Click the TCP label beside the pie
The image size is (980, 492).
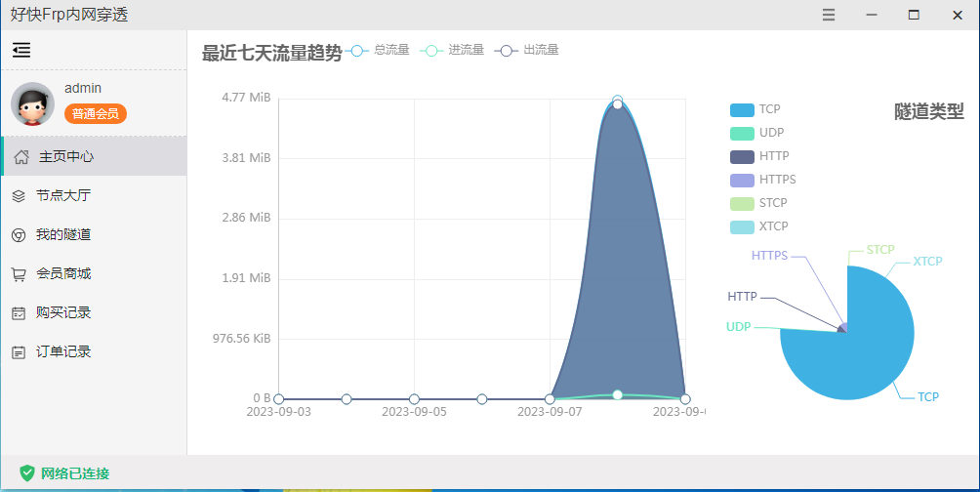[928, 397]
